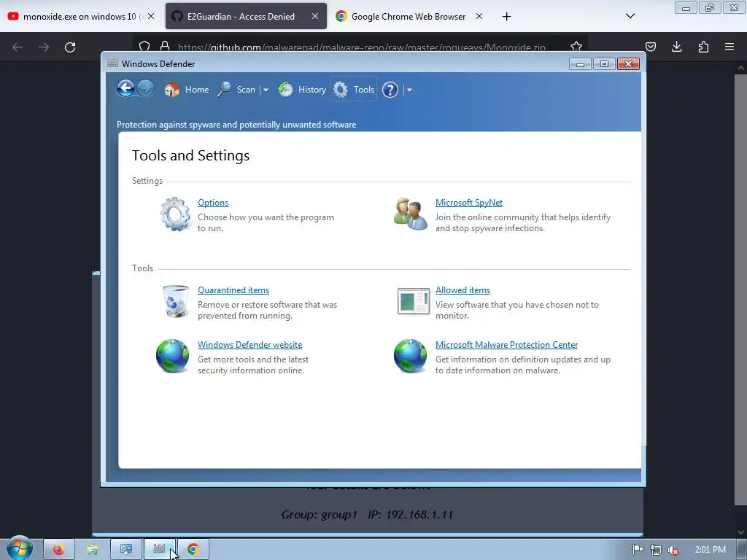
Task: Bookmark this page with the star
Action: coord(576,47)
